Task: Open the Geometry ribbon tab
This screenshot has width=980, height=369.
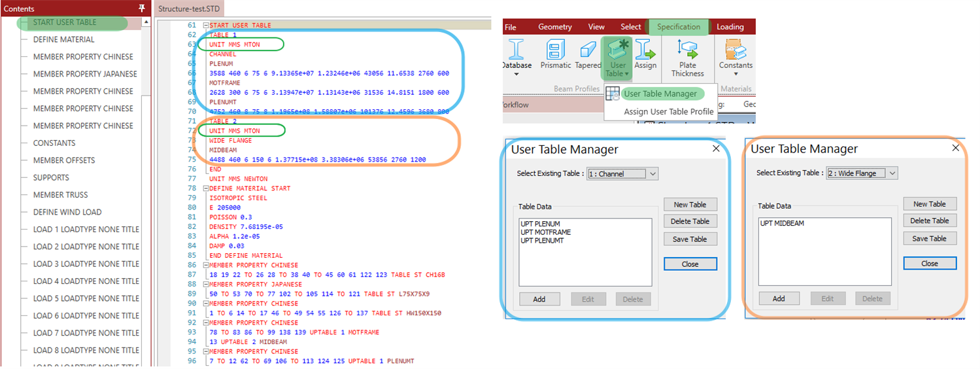Action: click(x=555, y=27)
